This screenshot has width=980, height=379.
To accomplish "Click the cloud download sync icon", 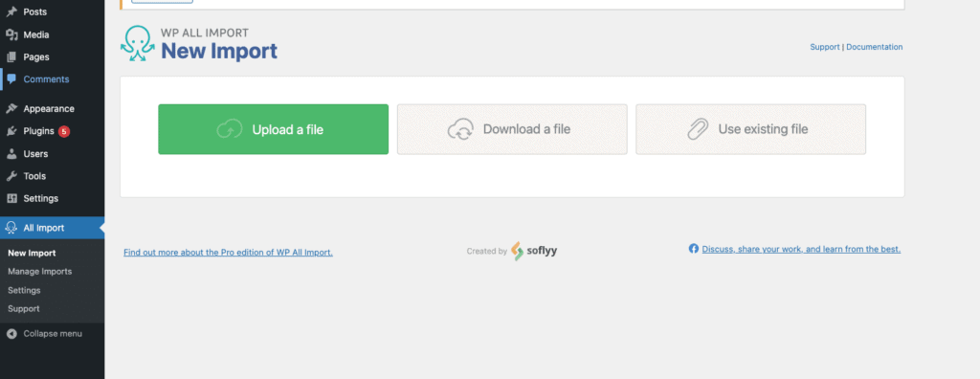I will pos(460,129).
